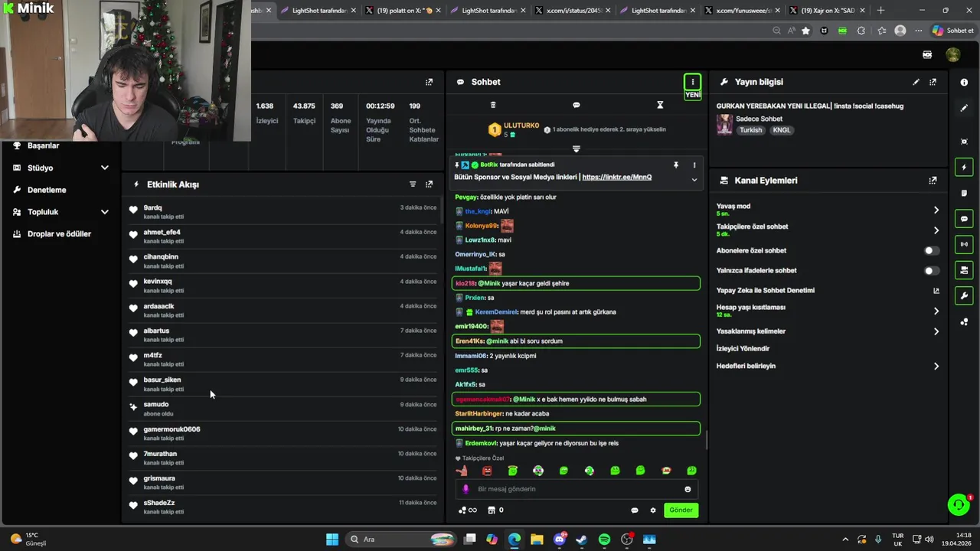The height and width of the screenshot is (551, 980).
Task: Collapse the leaderboard bar under ULUTURKO
Action: click(577, 148)
